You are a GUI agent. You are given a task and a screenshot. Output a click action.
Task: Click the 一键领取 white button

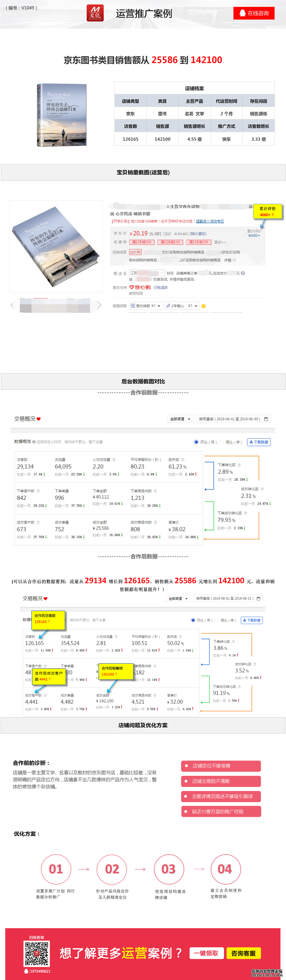(206, 953)
